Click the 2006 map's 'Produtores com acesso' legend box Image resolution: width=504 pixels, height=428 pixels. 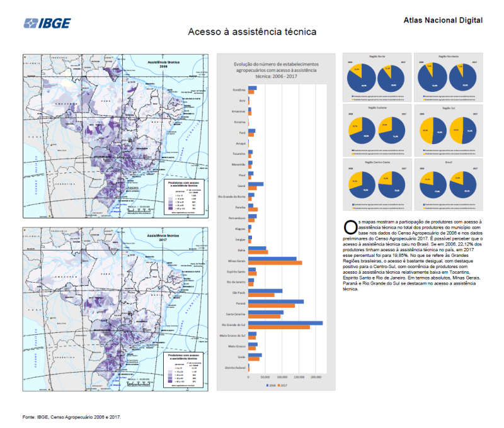(x=184, y=197)
